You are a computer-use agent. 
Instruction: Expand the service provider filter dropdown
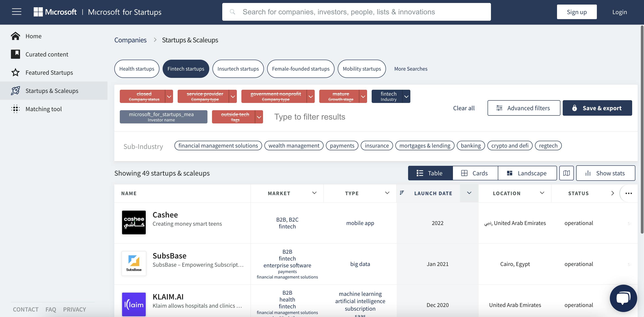coord(233,97)
